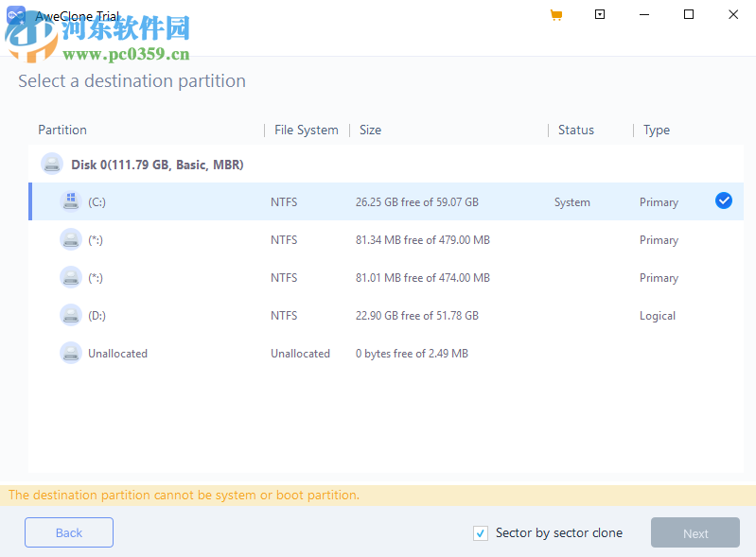
Task: Click the 479.00 MB partition icon
Action: (x=71, y=239)
